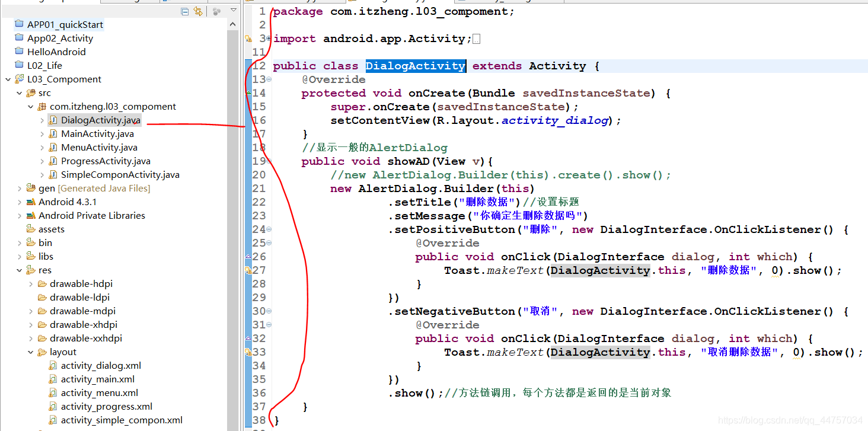Click the L03_Compoment project icon
868x431 pixels.
point(19,79)
